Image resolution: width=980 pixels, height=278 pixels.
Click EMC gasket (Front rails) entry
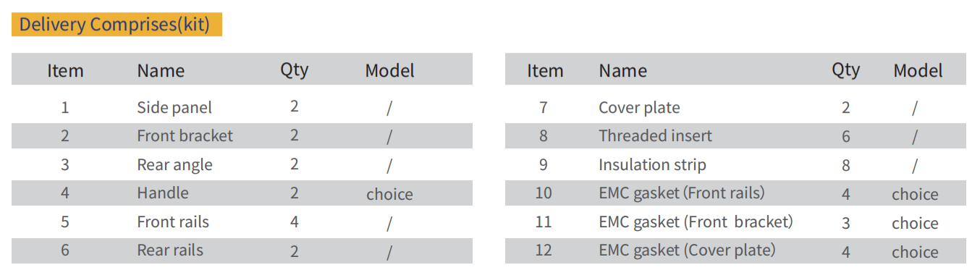[x=681, y=193]
